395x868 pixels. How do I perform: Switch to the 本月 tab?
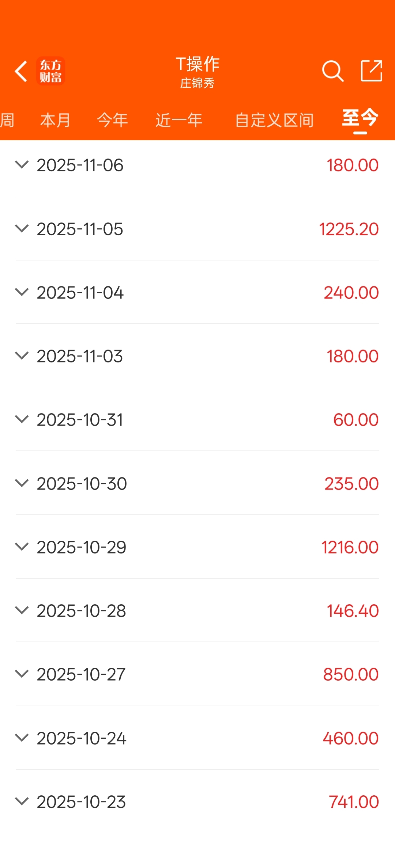[x=55, y=120]
